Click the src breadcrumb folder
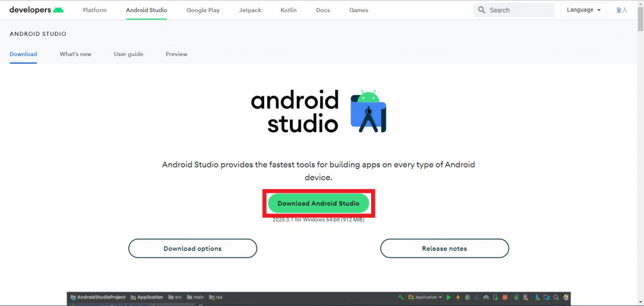This screenshot has width=644, height=306. click(x=175, y=297)
